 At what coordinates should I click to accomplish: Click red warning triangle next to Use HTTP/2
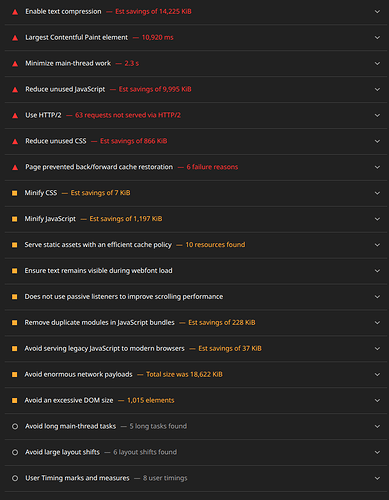(x=15, y=116)
